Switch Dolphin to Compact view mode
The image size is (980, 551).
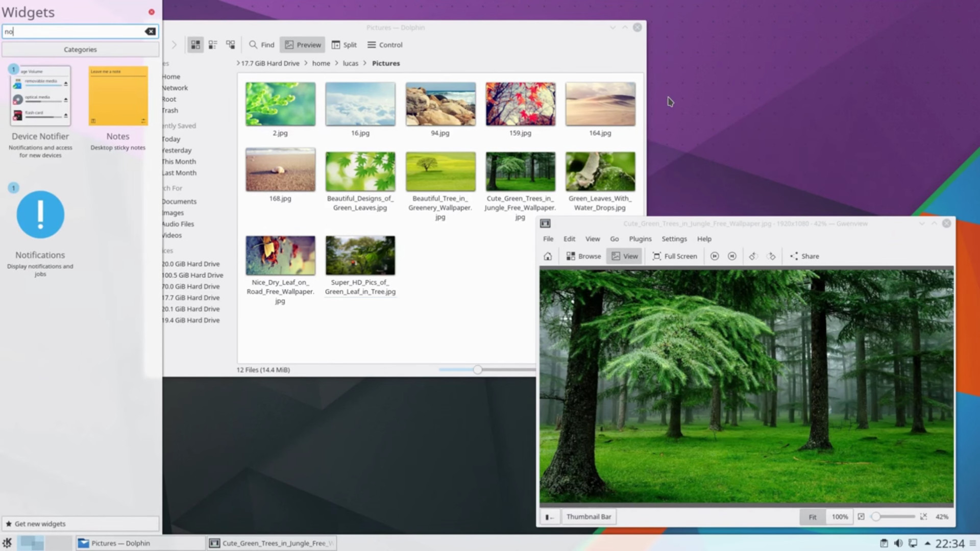click(x=213, y=45)
